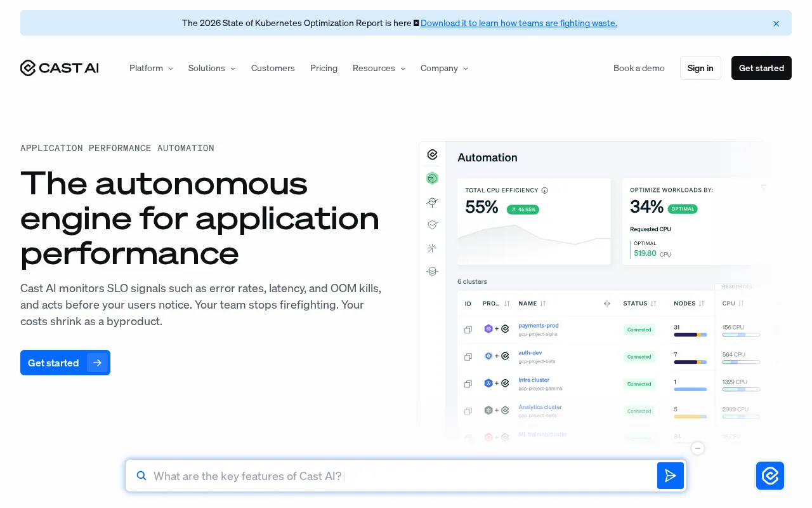Sort by the STATUS column arrows
Image resolution: width=812 pixels, height=508 pixels.
(653, 304)
